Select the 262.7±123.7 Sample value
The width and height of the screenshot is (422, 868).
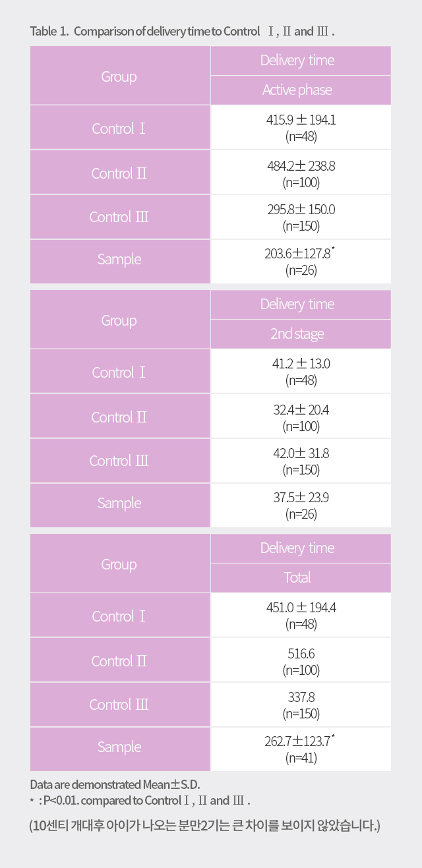(x=301, y=749)
